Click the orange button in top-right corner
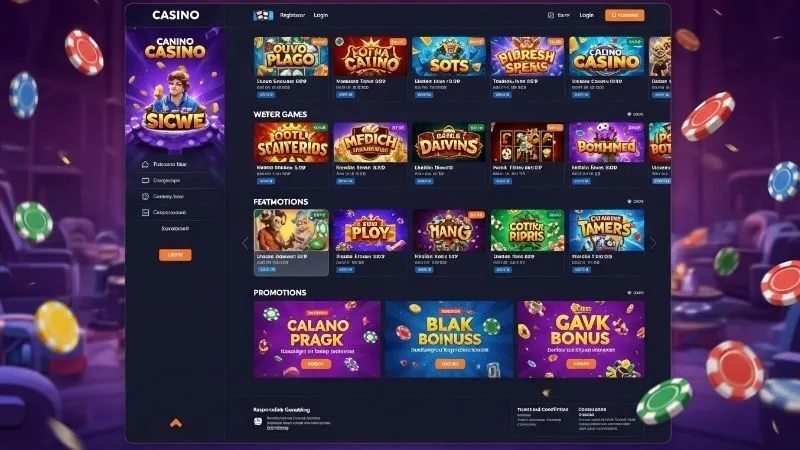This screenshot has height=450, width=800. pos(624,15)
